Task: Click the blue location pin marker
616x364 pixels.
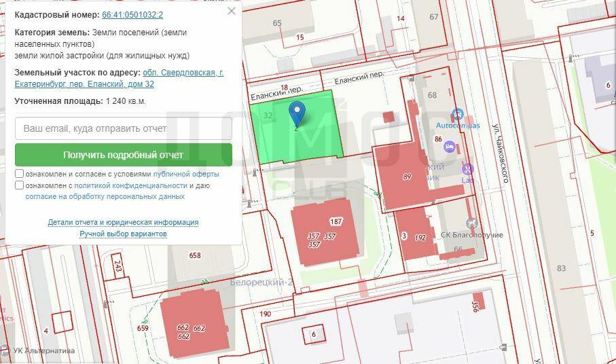Action: click(297, 113)
